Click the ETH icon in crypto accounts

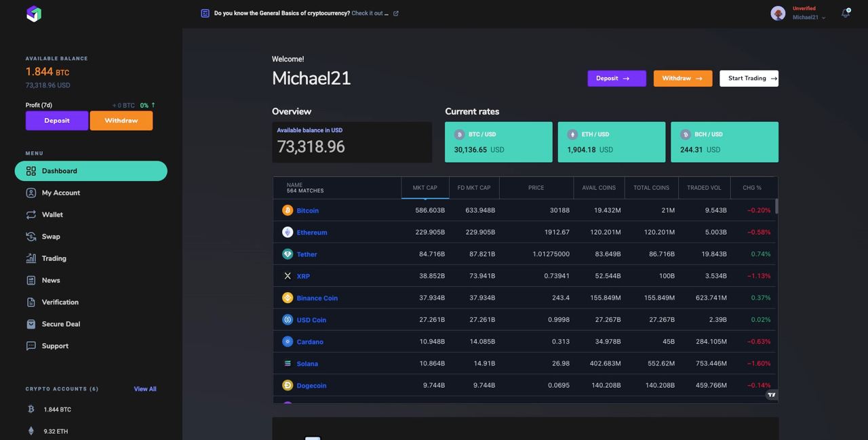[x=31, y=431]
